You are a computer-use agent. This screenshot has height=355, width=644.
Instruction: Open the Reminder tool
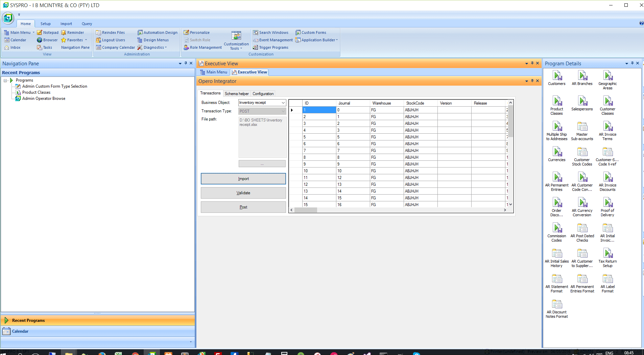(72, 32)
